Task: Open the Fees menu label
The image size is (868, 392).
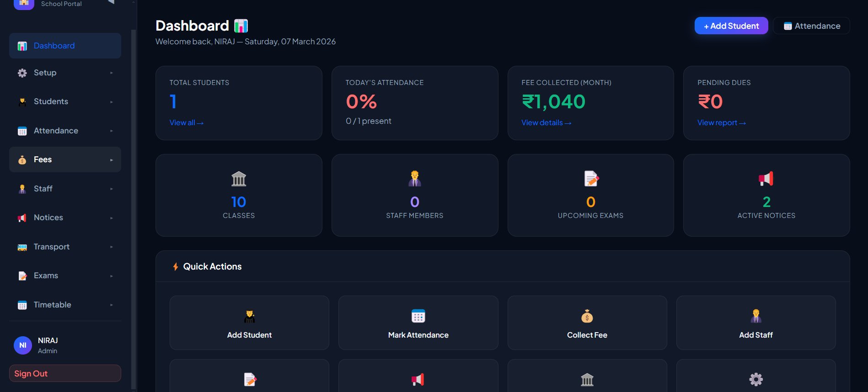Action: [x=43, y=159]
